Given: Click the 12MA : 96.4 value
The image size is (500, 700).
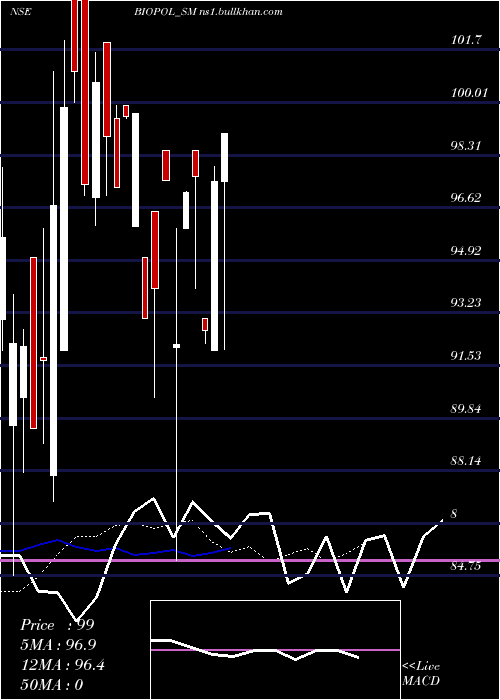Looking at the screenshot, I should click(x=63, y=665).
